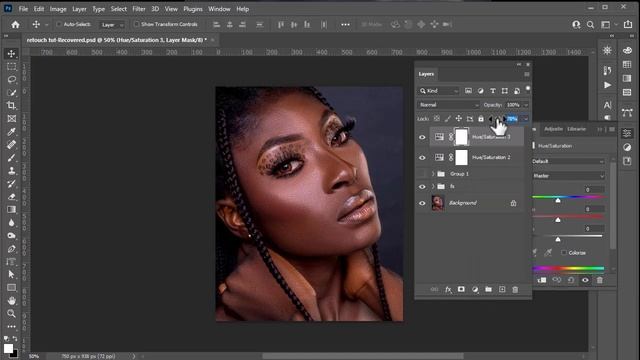
Task: Click the Fill percentage input field
Action: point(513,119)
